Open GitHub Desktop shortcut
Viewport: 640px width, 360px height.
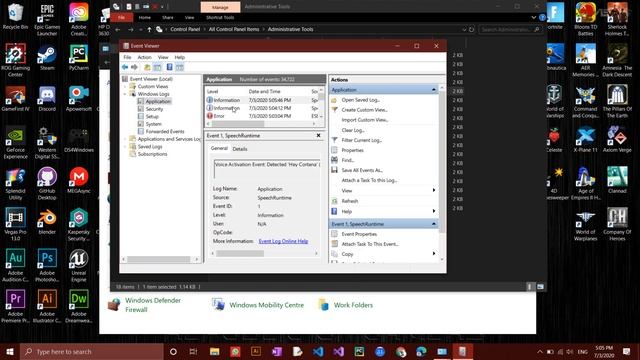[47, 184]
